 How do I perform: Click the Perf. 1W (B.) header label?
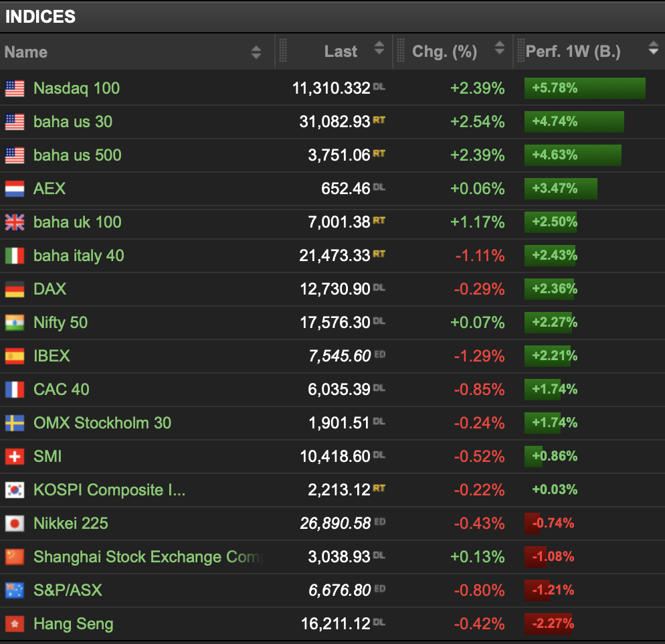pos(573,52)
